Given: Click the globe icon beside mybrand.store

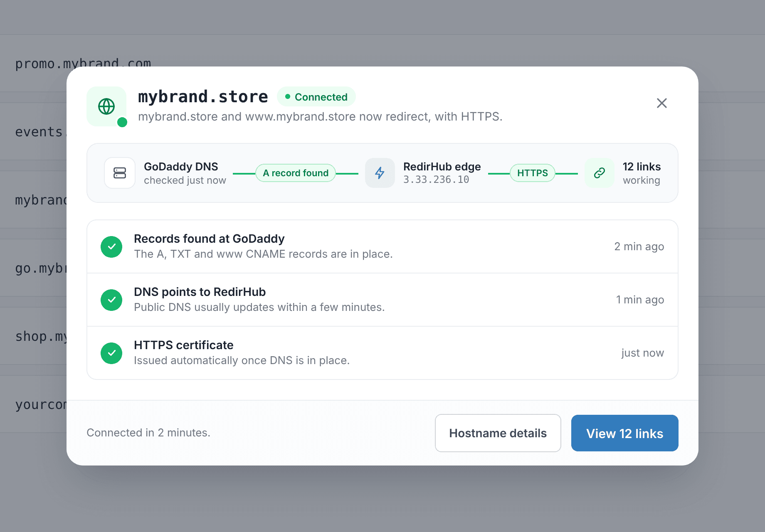Looking at the screenshot, I should (106, 106).
